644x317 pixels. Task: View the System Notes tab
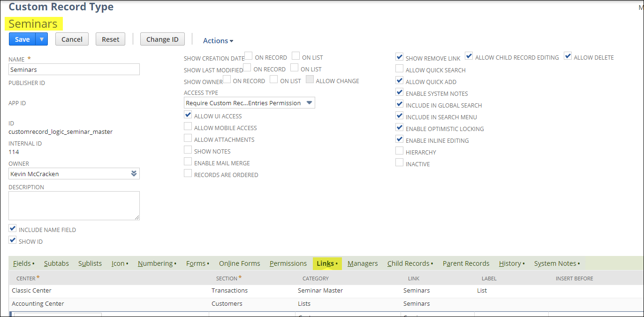(554, 263)
